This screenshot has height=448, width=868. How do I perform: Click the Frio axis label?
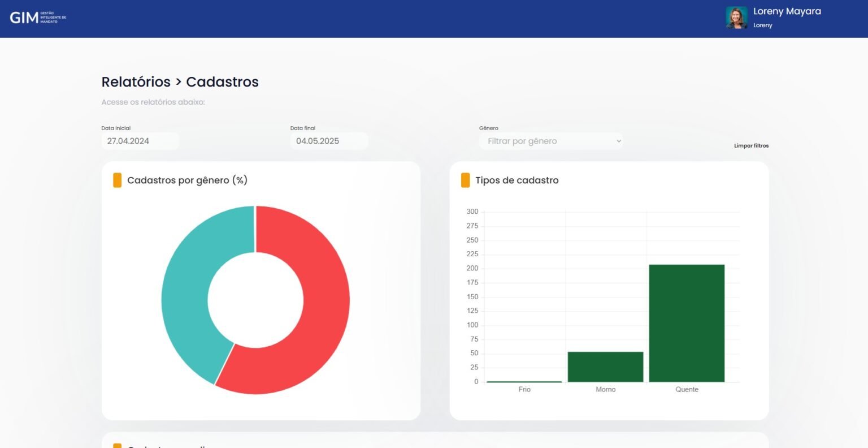click(524, 390)
